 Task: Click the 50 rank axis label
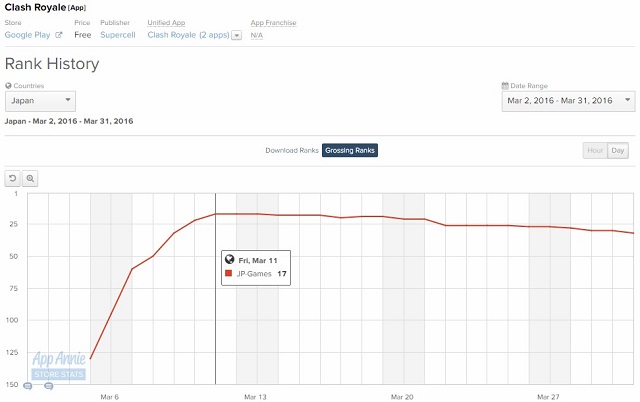click(x=13, y=256)
